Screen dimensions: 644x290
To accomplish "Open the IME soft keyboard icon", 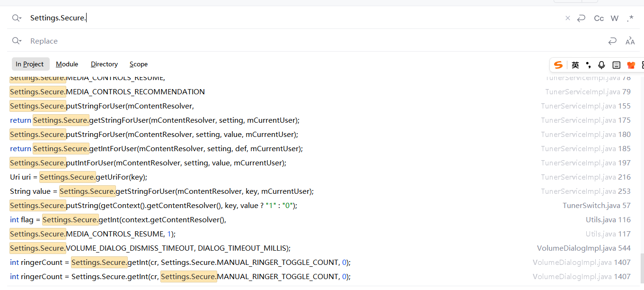I will click(616, 65).
